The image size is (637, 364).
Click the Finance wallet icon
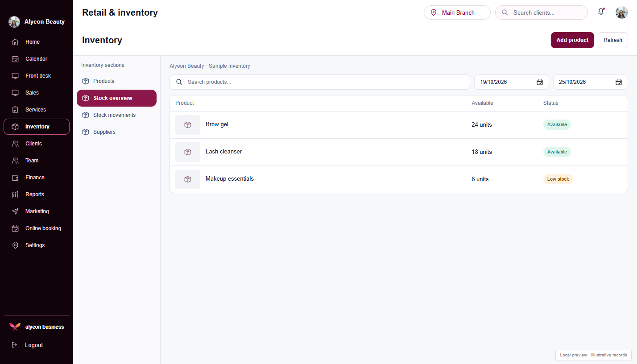[x=15, y=178]
